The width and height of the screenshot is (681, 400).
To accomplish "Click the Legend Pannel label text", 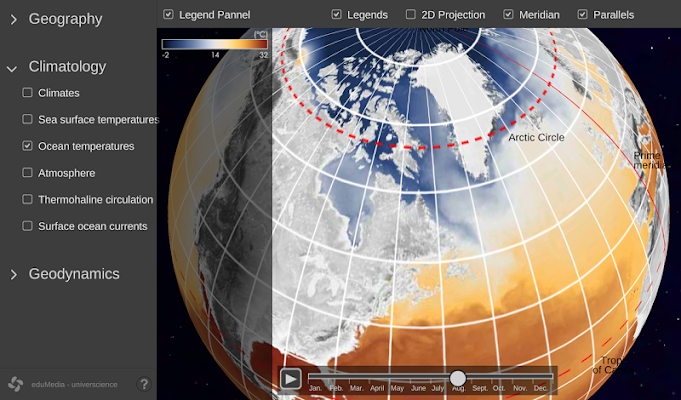I will (215, 15).
